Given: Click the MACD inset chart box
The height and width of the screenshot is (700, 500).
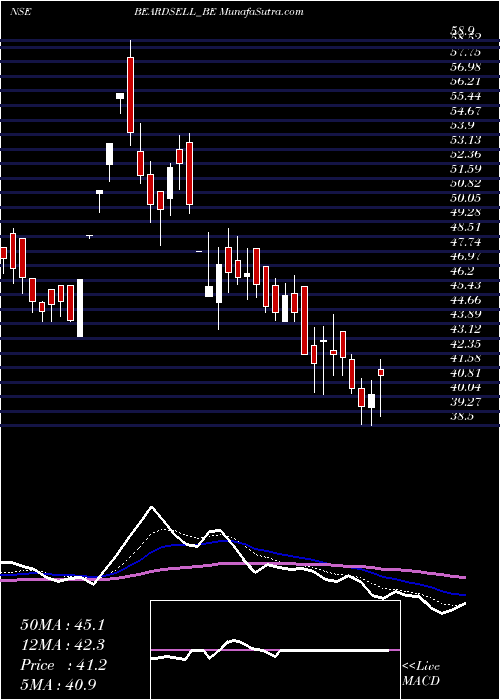Looking at the screenshot, I should point(275,650).
